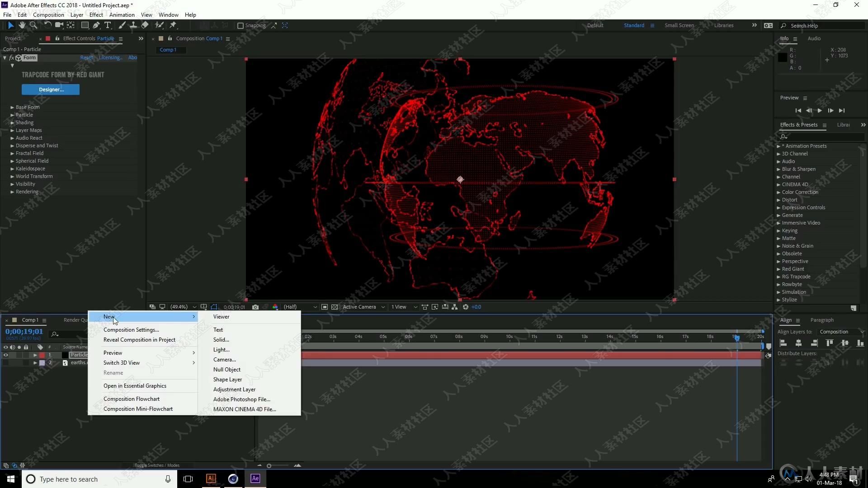The height and width of the screenshot is (488, 868).
Task: Select the Hand tool
Action: (x=22, y=25)
